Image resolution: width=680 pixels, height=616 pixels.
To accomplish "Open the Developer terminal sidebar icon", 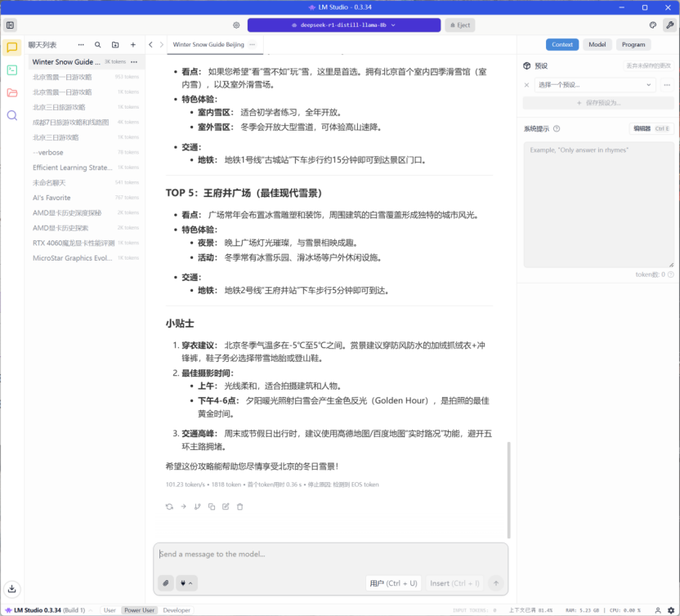I will coord(11,70).
